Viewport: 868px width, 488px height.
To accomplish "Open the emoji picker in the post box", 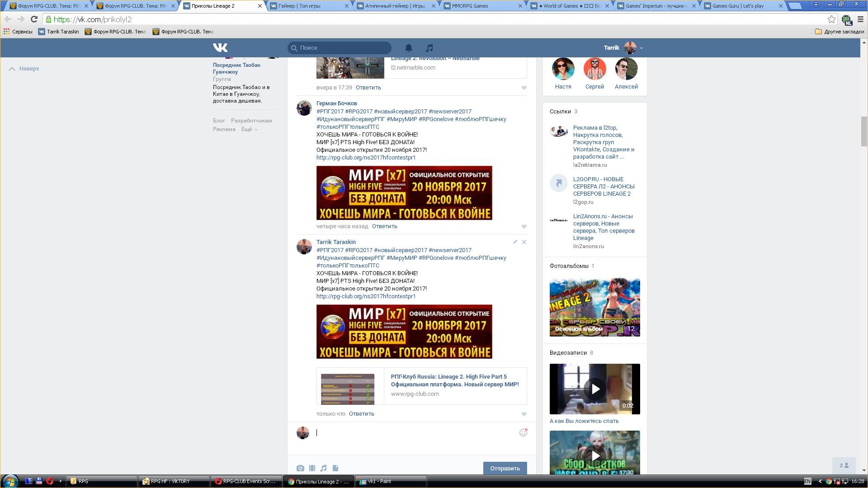I will (x=523, y=432).
